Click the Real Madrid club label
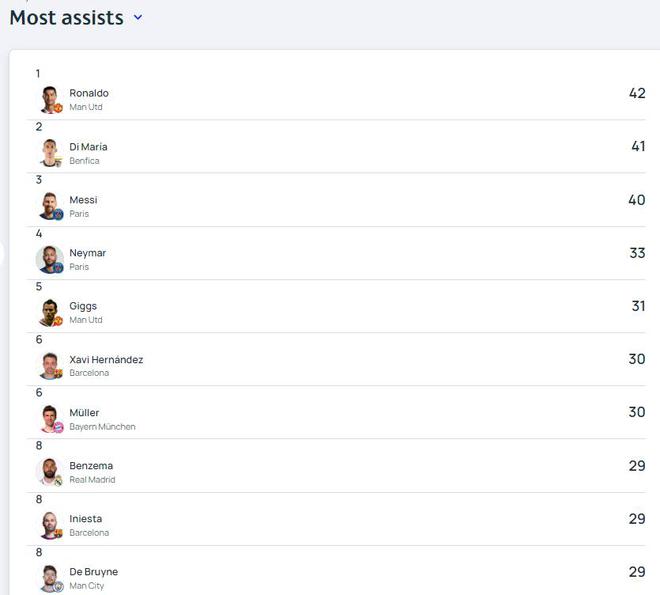 tap(92, 479)
